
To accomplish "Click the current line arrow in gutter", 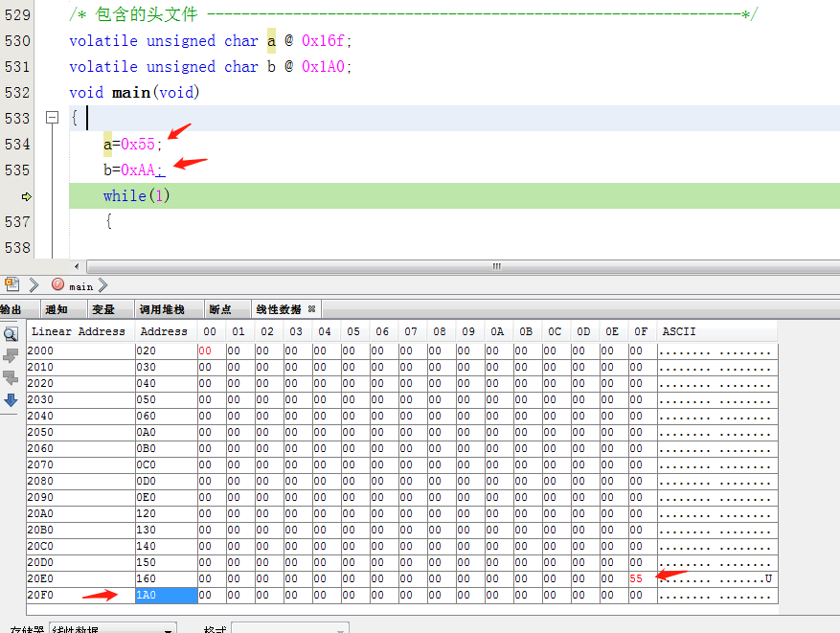I will point(26,196).
